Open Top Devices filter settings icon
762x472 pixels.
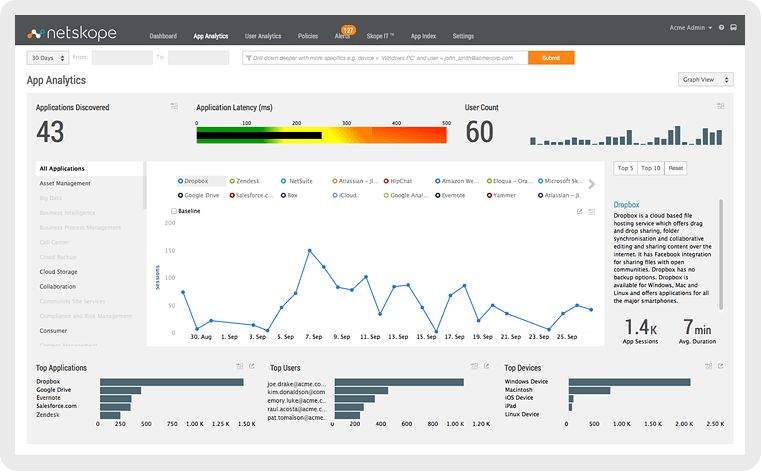(709, 366)
